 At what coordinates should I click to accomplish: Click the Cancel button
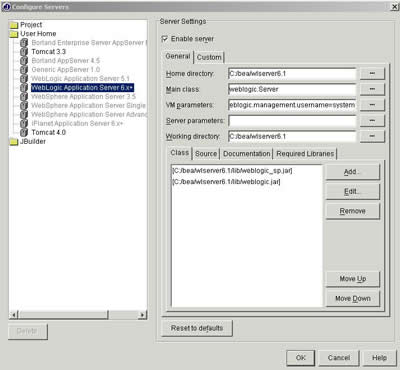tap(339, 358)
